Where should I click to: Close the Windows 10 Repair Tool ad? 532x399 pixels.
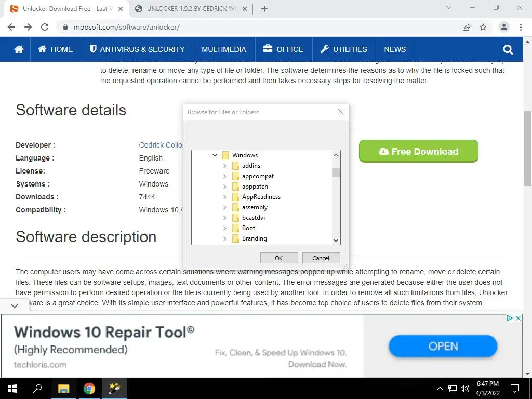pyautogui.click(x=518, y=318)
